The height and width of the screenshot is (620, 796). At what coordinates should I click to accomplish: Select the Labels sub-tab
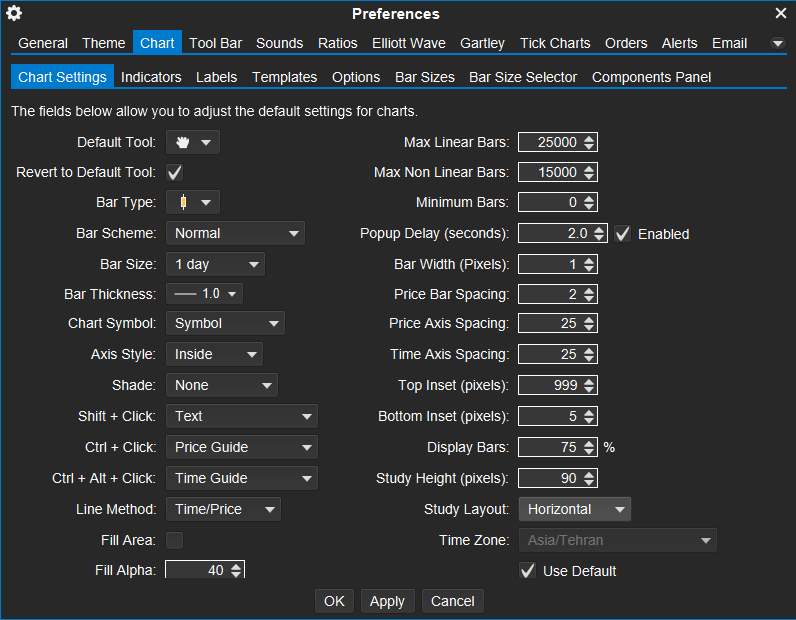[x=217, y=77]
